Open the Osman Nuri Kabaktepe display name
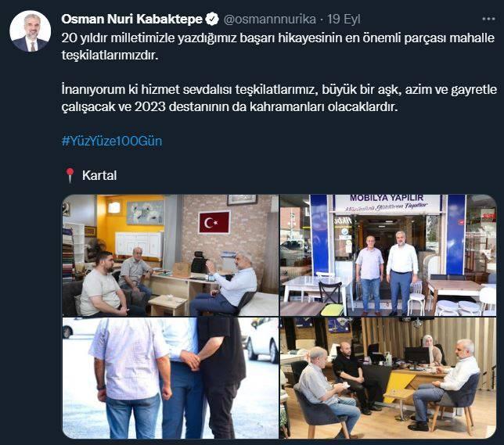This screenshot has width=504, height=445. [131, 20]
